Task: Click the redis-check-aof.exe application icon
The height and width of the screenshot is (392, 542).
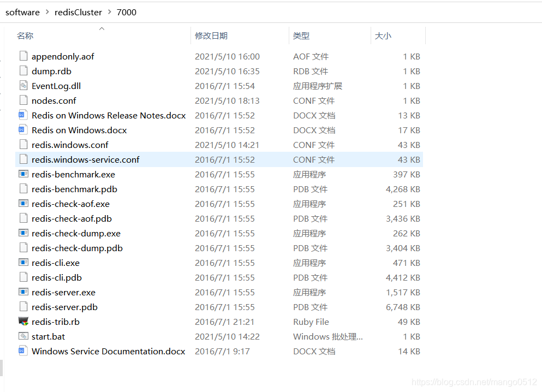Action: pyautogui.click(x=23, y=203)
